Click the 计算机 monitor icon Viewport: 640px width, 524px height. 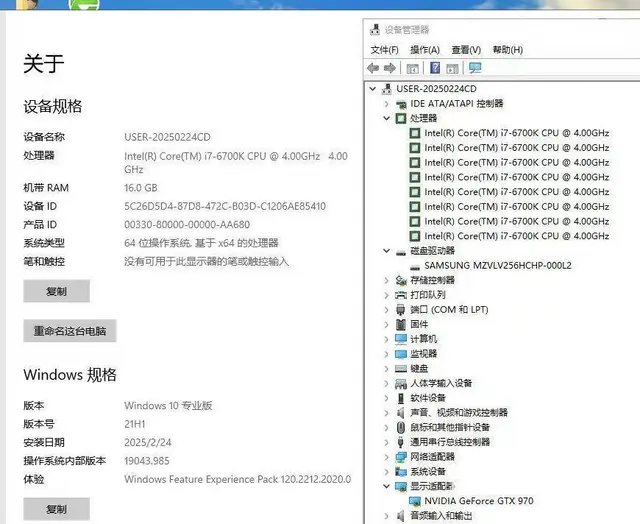click(x=401, y=339)
